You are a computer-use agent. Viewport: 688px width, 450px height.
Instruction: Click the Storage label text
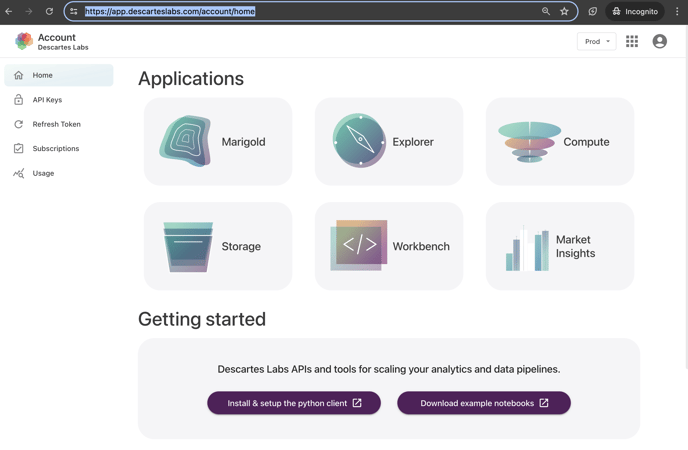241,246
